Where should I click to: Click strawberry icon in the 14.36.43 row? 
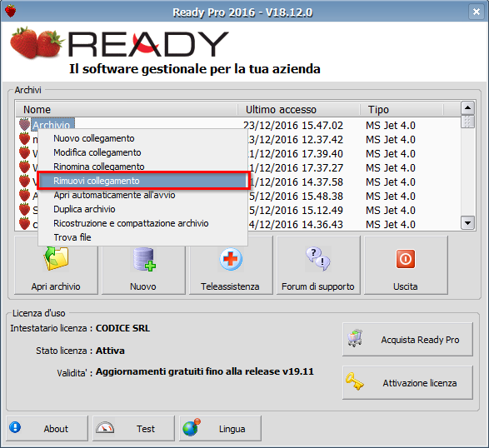[x=24, y=224]
